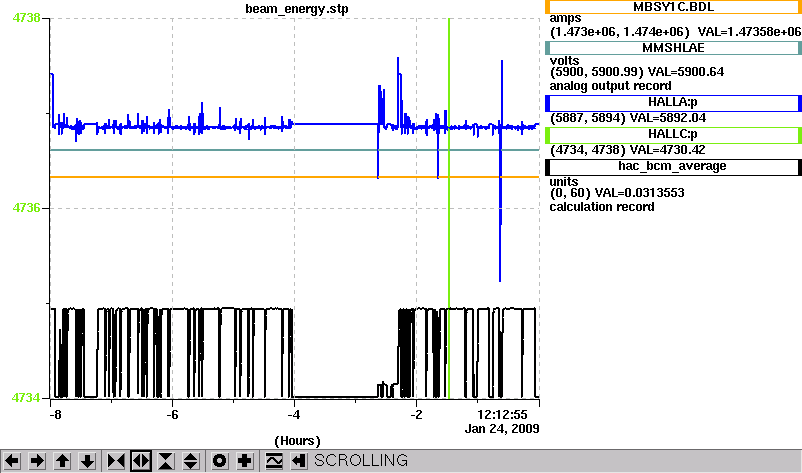This screenshot has width=802, height=473.
Task: Click the beam_energy.stp plot title
Action: click(297, 9)
